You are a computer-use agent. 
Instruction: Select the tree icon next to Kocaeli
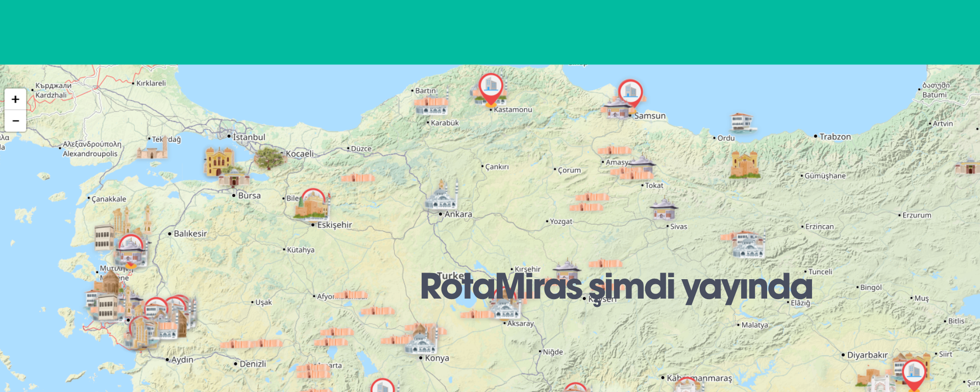[x=269, y=158]
